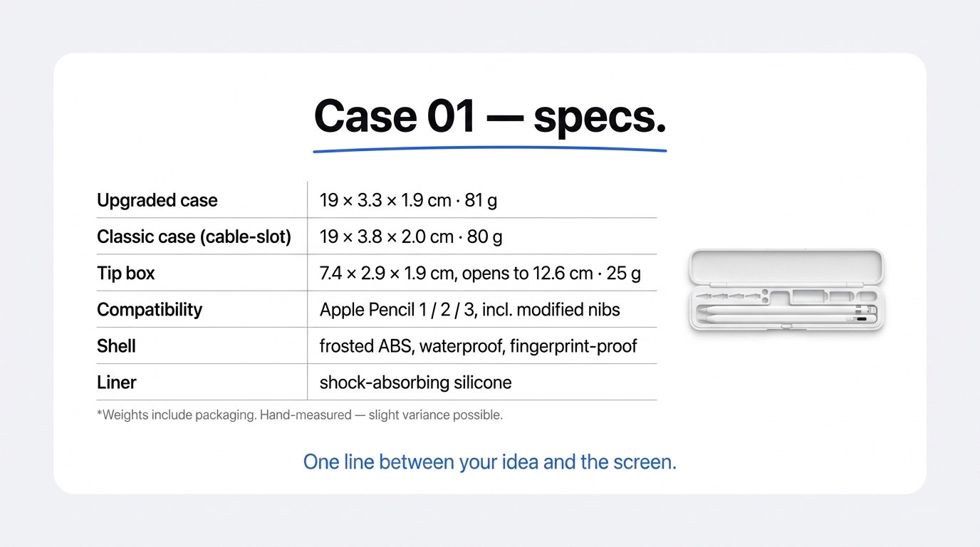Click the 'frosted ABS, waterproof' shell text
Viewport: 980px width, 547px height.
pos(415,346)
